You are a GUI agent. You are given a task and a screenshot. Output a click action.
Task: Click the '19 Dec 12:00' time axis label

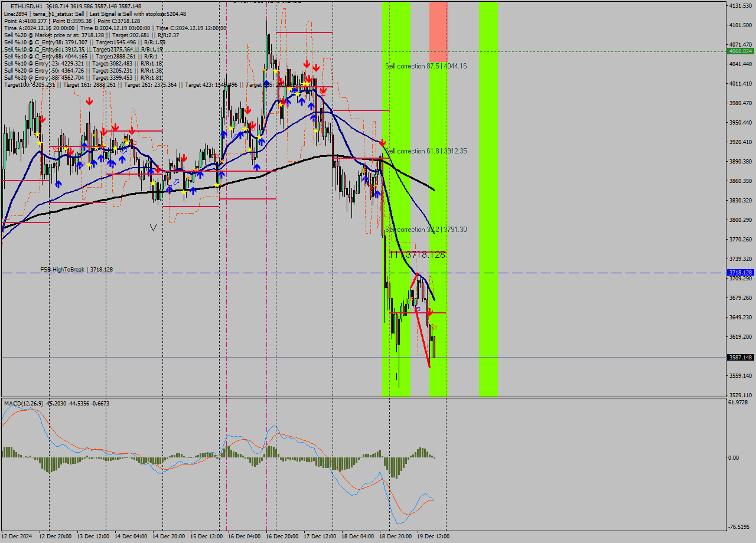(x=433, y=537)
